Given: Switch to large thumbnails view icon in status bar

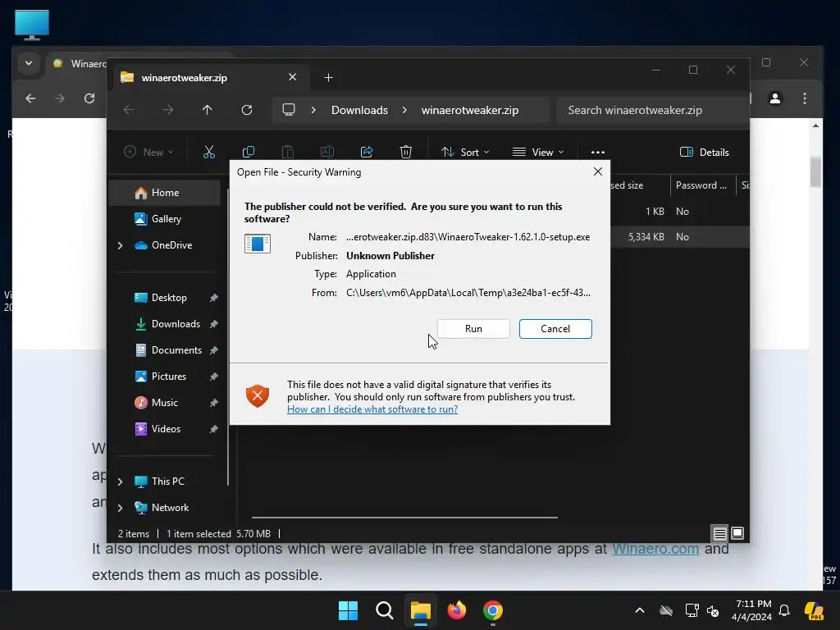Looking at the screenshot, I should click(x=737, y=533).
